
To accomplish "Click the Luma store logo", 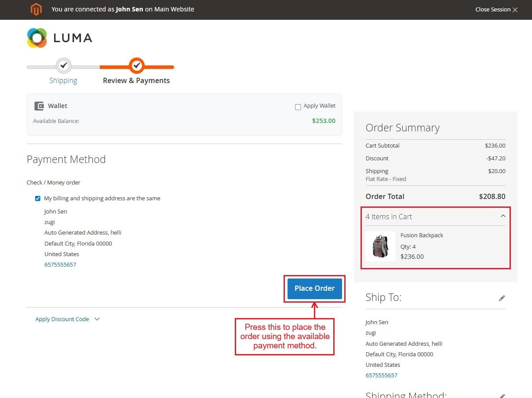I will (59, 38).
